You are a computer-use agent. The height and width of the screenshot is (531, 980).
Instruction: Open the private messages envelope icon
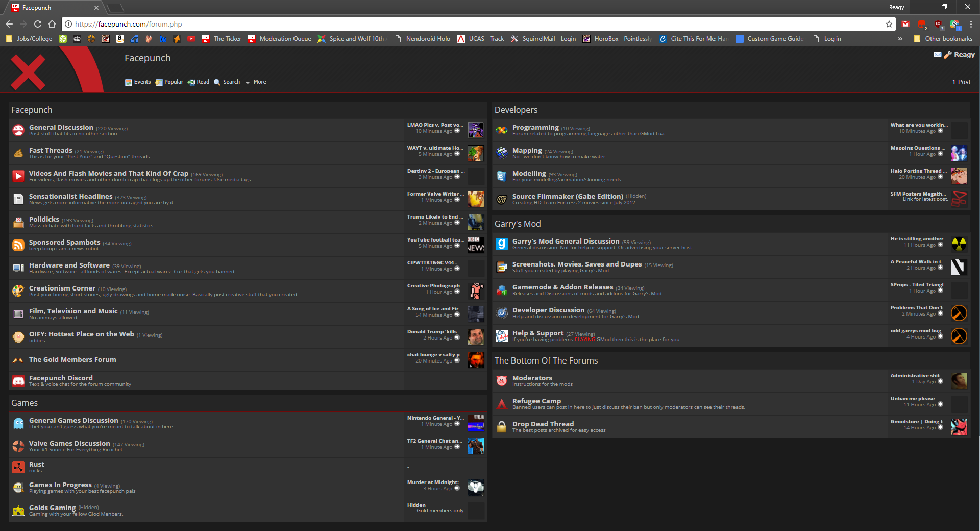(938, 55)
